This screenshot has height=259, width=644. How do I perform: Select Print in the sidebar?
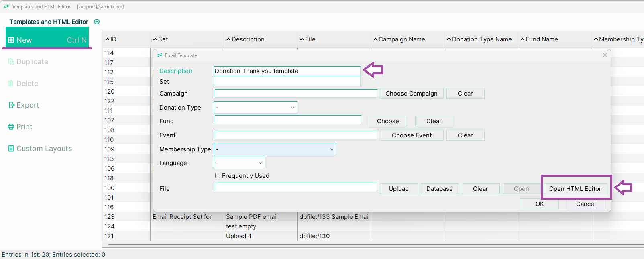coord(24,127)
